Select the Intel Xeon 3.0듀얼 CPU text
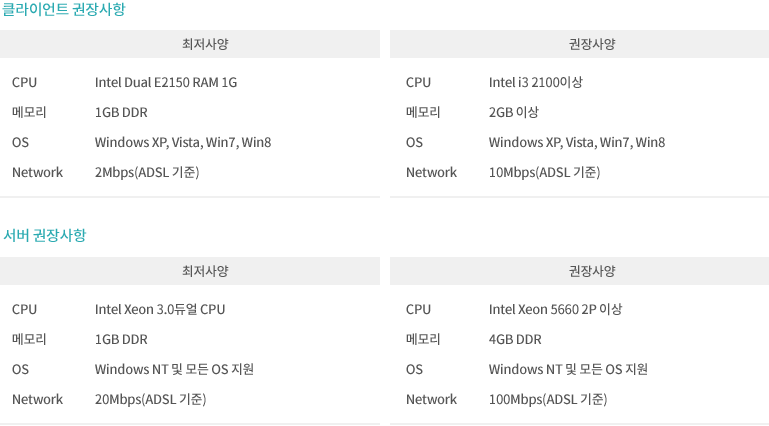The height and width of the screenshot is (426, 769). (x=160, y=309)
